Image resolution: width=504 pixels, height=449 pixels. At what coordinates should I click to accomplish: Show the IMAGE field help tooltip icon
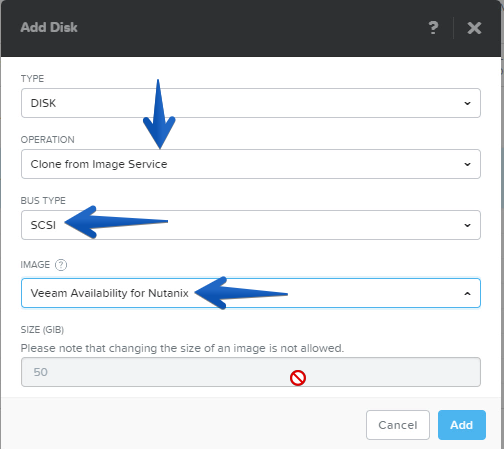61,265
